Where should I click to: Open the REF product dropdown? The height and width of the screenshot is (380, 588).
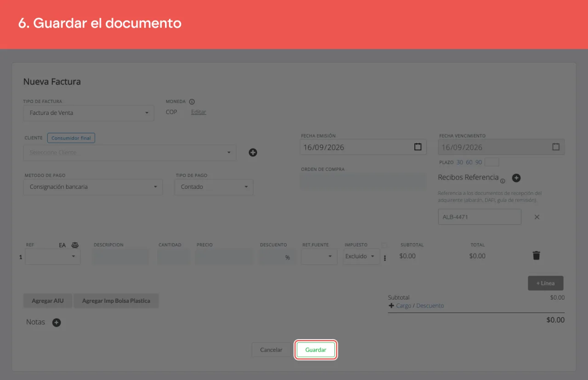(53, 256)
